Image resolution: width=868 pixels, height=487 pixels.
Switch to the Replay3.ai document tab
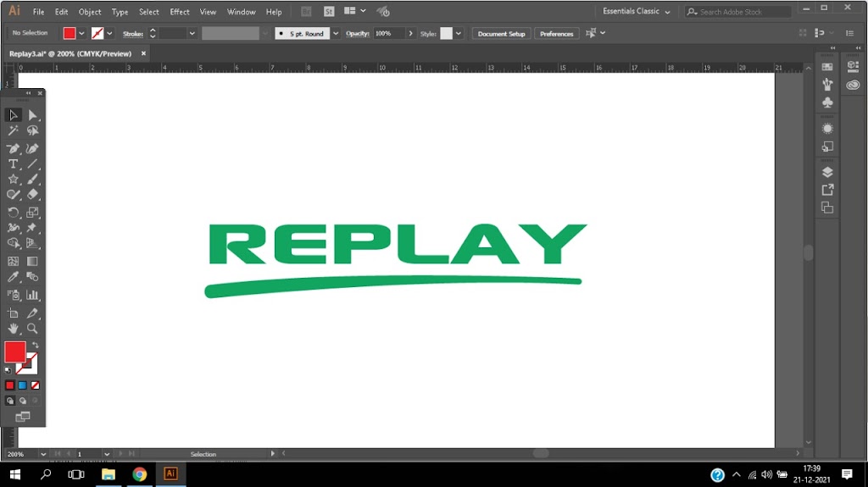tap(70, 53)
